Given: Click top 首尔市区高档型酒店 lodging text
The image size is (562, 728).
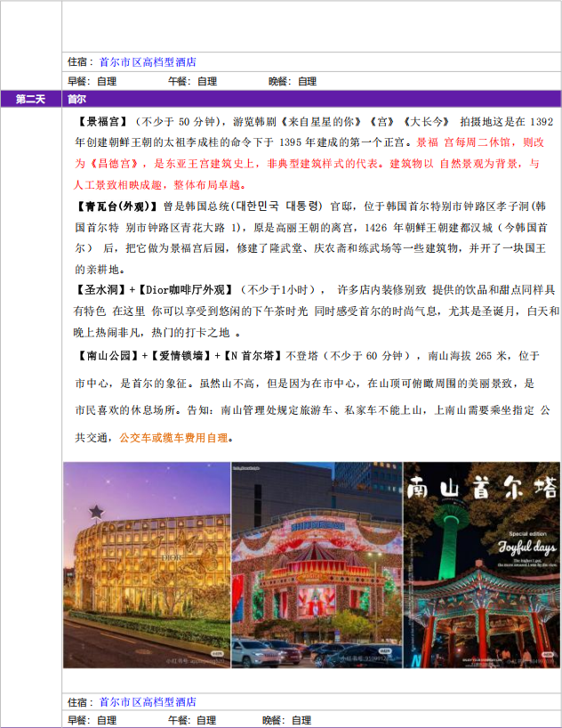Looking at the screenshot, I should pyautogui.click(x=148, y=62).
